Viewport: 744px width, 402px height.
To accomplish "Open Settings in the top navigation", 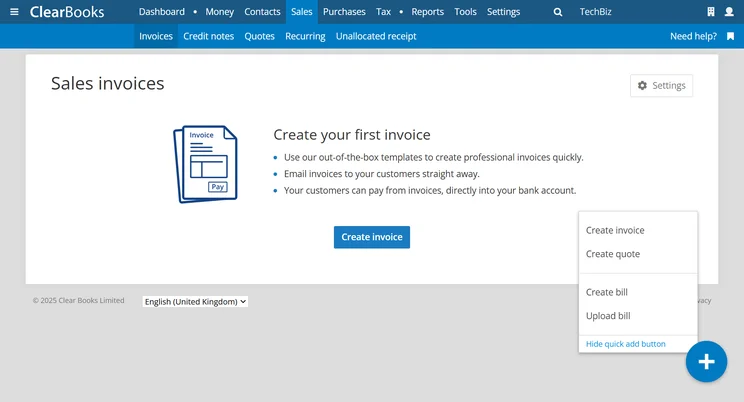I will (x=503, y=12).
